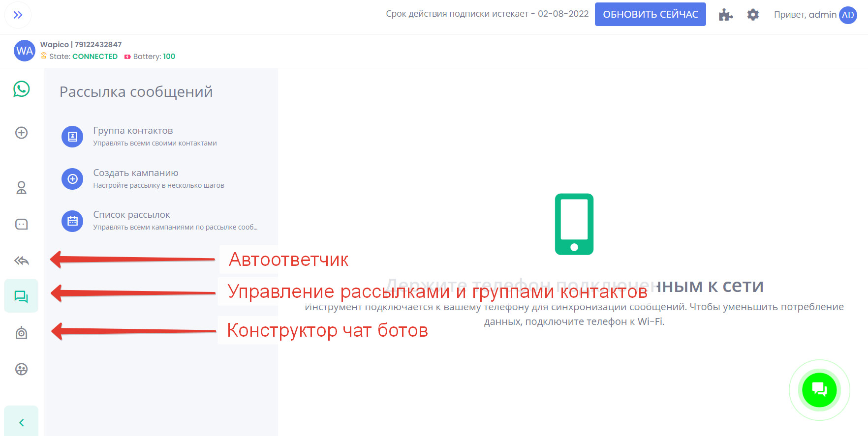Click 'Управлять всеми своими контактами' description

point(155,143)
